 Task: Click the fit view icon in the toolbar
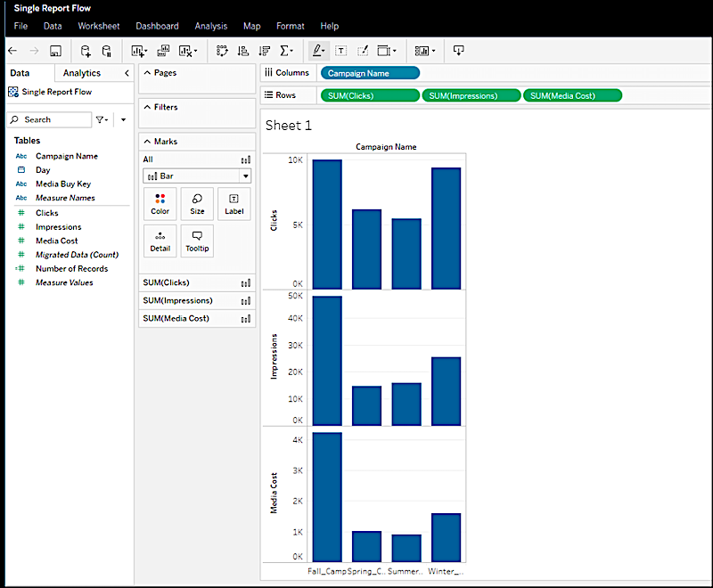(387, 51)
